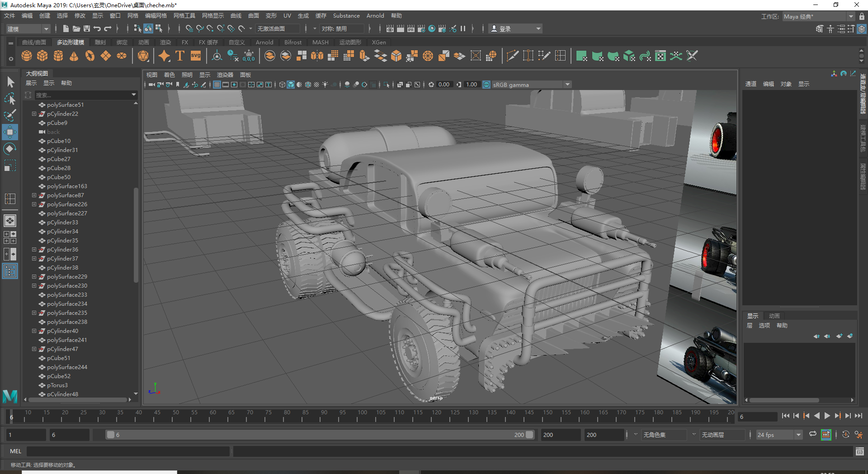
Task: Open the Maya 经典 workspace dropdown
Action: click(x=818, y=16)
